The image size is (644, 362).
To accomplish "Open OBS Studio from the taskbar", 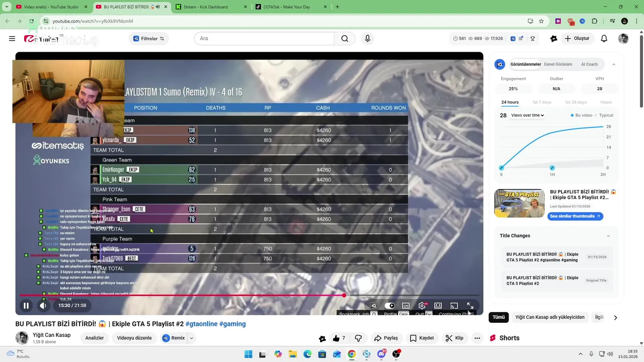I will click(x=396, y=354).
